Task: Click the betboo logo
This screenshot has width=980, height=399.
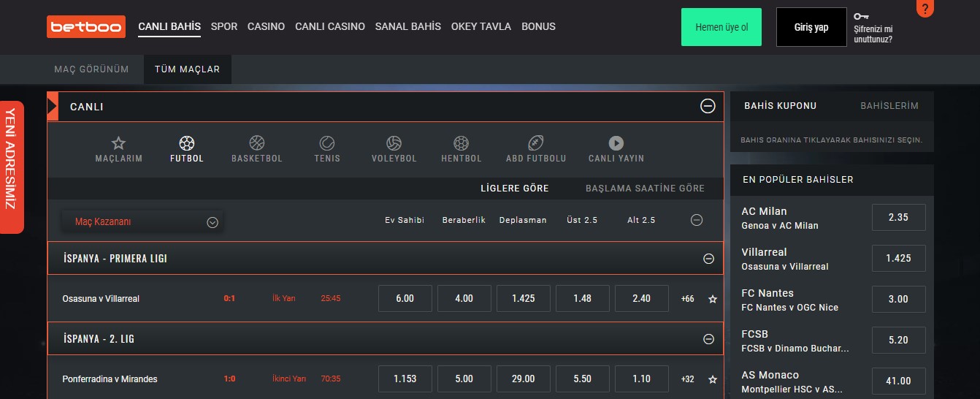Action: coord(86,26)
